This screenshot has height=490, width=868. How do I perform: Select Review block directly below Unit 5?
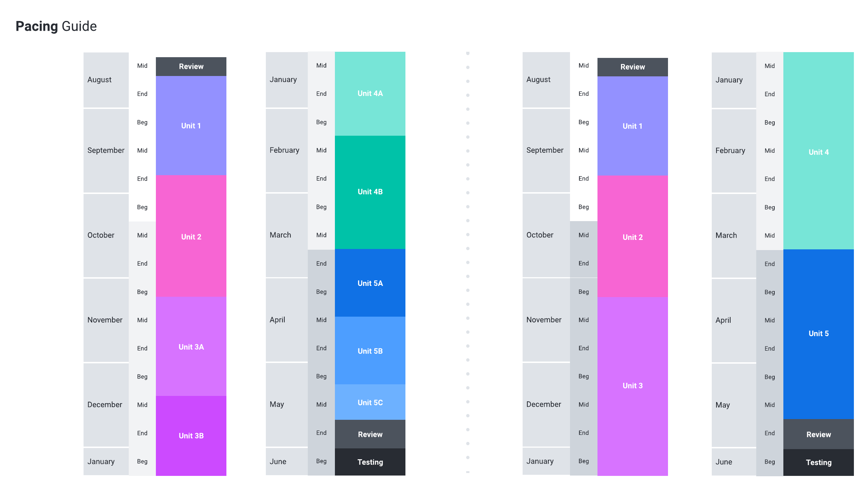(x=818, y=434)
